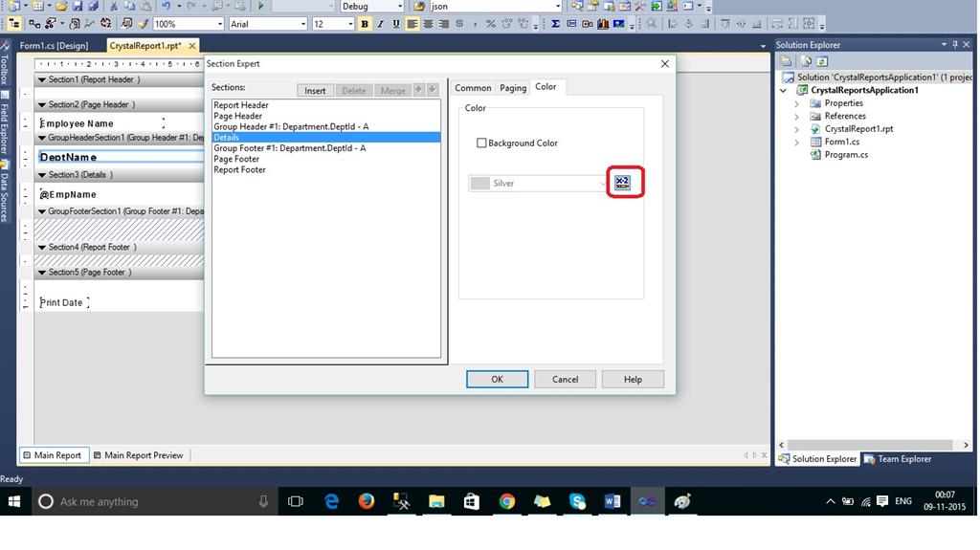The height and width of the screenshot is (550, 980).
Task: Click the Undo arrow icon
Action: click(166, 6)
